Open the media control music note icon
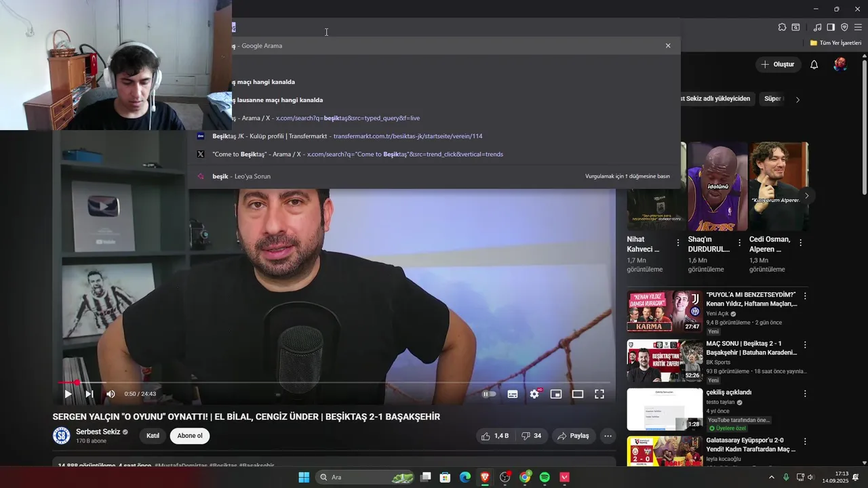868x488 pixels. coord(817,27)
